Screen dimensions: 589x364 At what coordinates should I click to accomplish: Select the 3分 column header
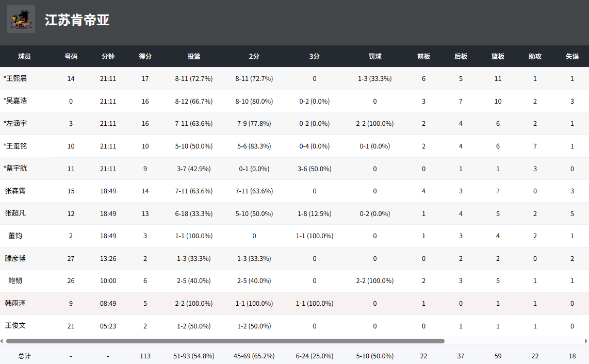[314, 56]
